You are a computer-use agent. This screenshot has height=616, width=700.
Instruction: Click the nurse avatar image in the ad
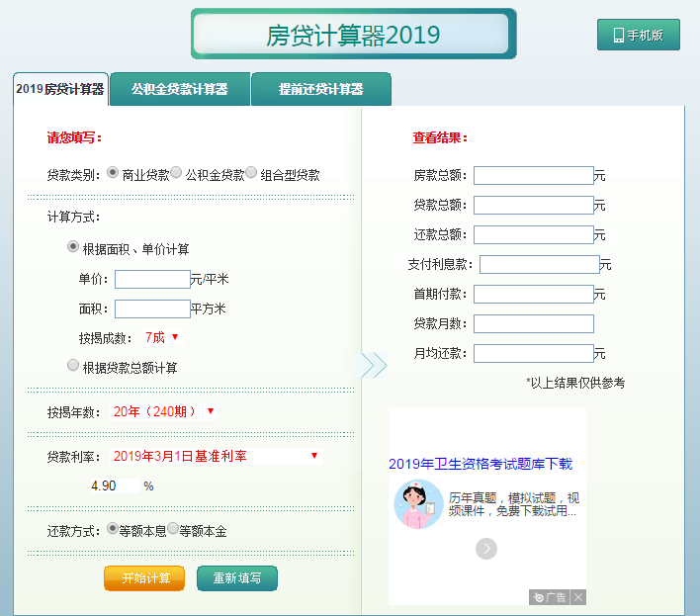418,504
